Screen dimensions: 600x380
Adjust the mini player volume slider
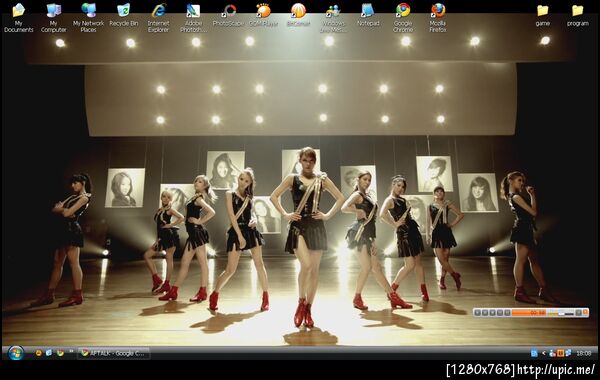(561, 314)
